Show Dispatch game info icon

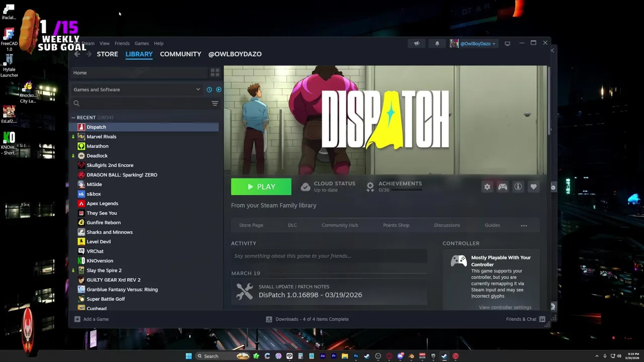pyautogui.click(x=518, y=187)
